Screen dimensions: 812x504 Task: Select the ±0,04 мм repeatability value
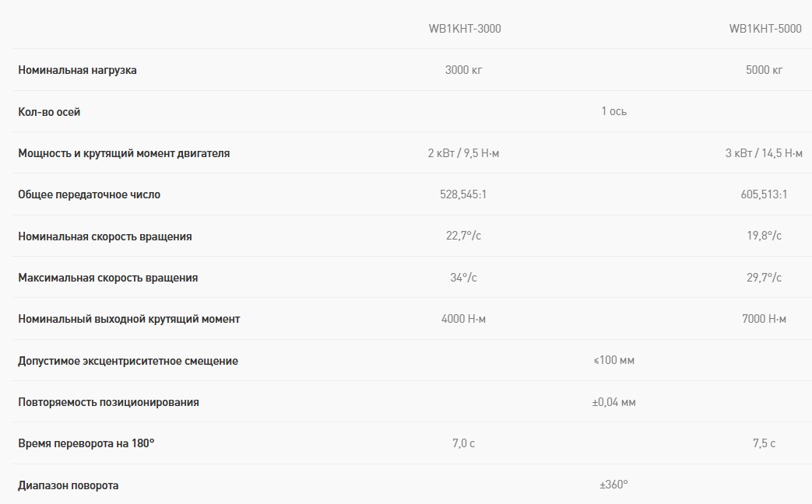(613, 402)
